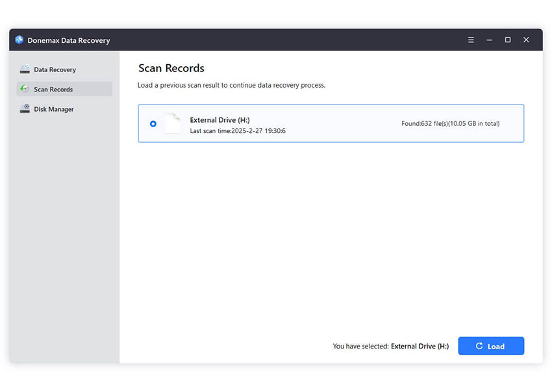Click the Disk Manager icon in sidebar
The height and width of the screenshot is (392, 552).
25,108
